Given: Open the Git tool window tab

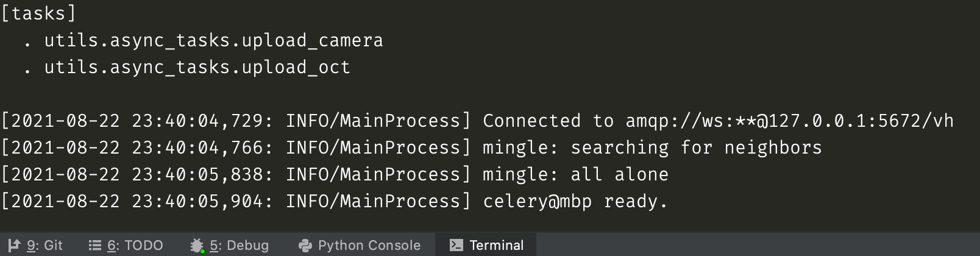Looking at the screenshot, I should pos(35,245).
